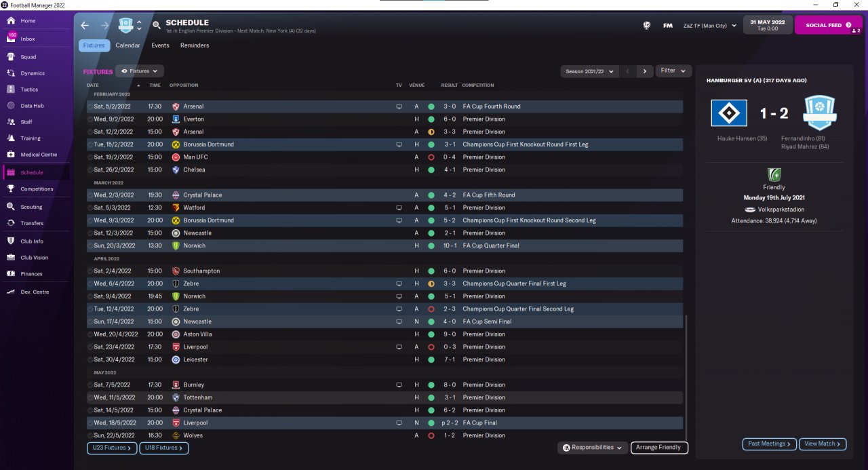Open the Transfers sidebar icon
Screen dimensions: 868x470
[11, 223]
